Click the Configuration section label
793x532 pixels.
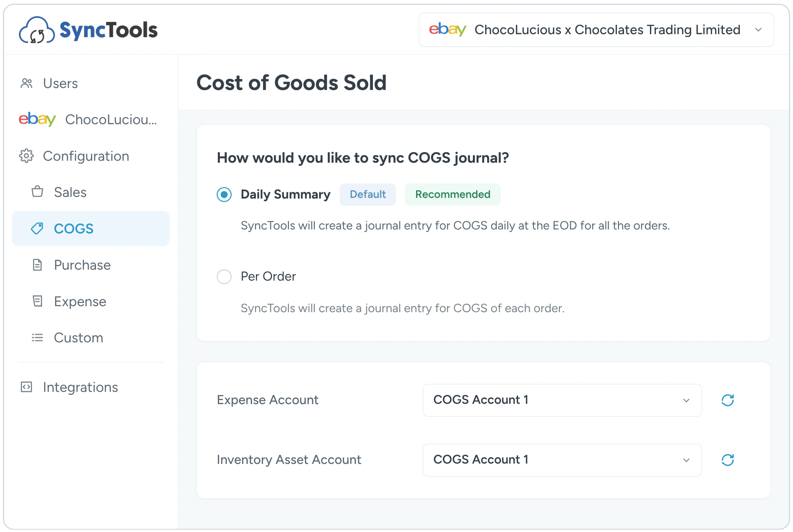click(86, 156)
